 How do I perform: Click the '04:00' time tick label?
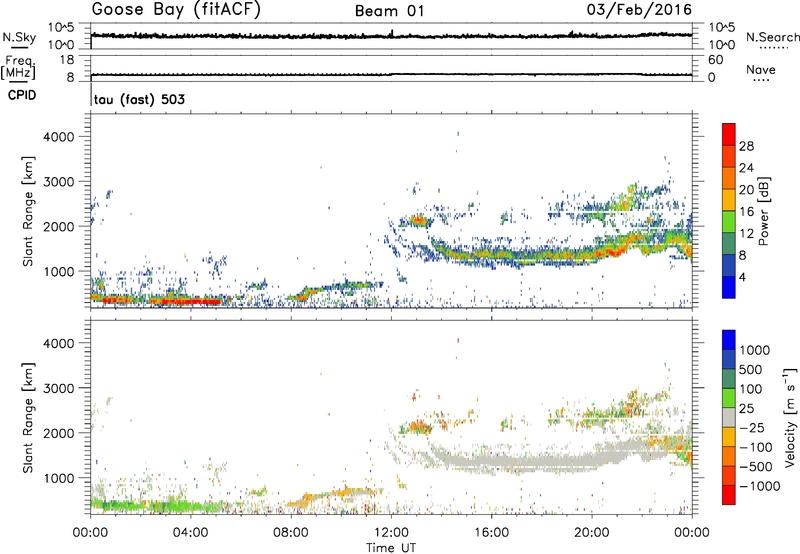pyautogui.click(x=190, y=533)
